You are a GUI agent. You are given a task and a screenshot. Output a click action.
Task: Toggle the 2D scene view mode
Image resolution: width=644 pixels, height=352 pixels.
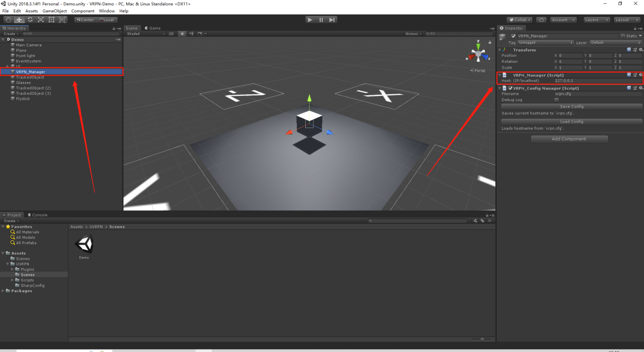coord(171,34)
